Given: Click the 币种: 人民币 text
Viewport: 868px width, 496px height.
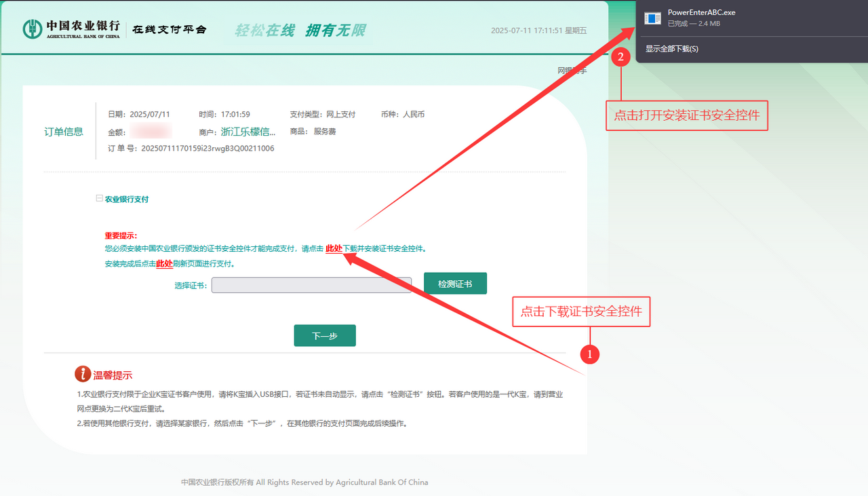Looking at the screenshot, I should click(x=403, y=114).
